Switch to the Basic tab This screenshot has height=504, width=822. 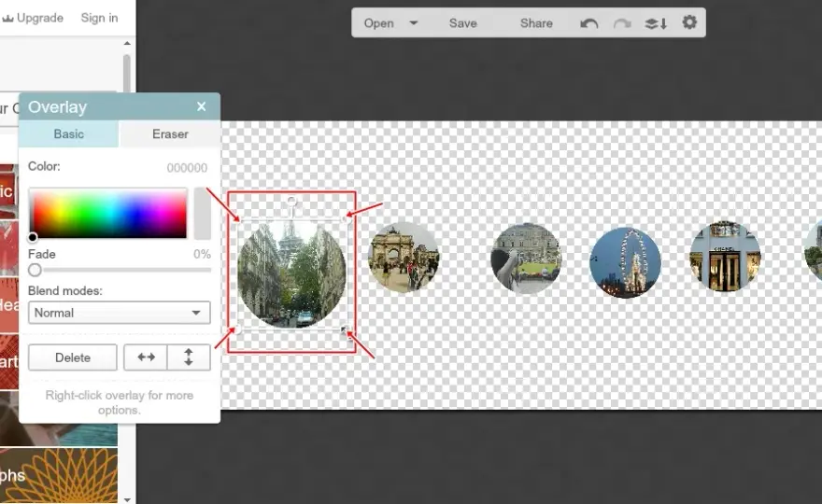coord(69,134)
